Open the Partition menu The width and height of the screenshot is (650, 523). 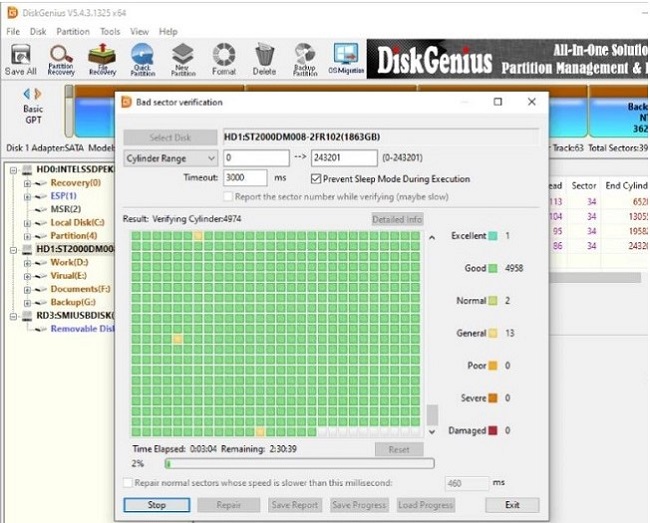coord(73,31)
